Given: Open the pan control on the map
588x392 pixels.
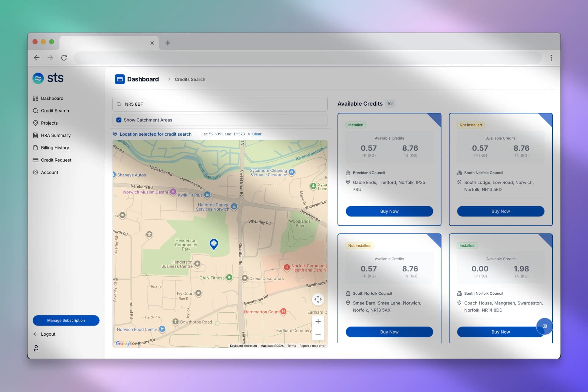Looking at the screenshot, I should point(318,299).
